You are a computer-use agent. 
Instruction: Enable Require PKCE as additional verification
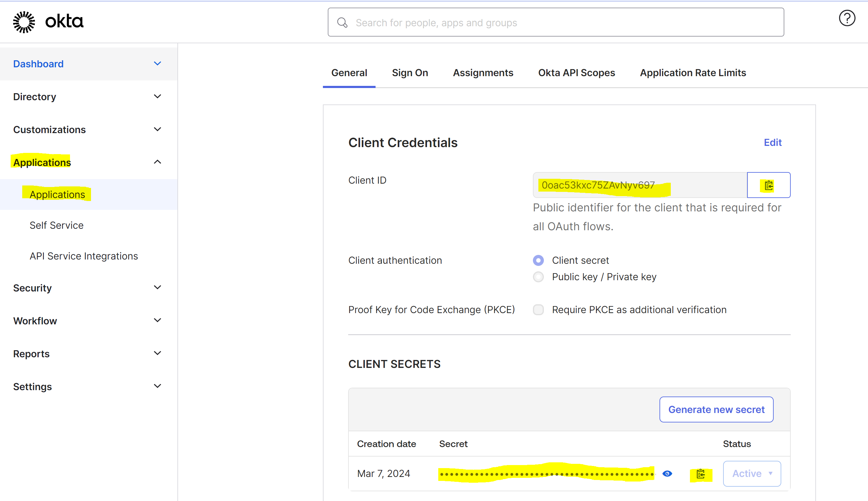coord(538,310)
